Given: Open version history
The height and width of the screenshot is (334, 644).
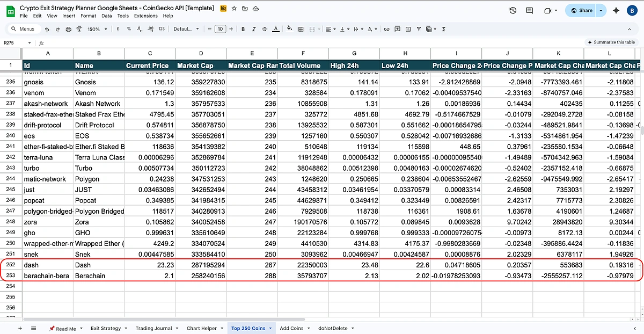Looking at the screenshot, I should [512, 10].
